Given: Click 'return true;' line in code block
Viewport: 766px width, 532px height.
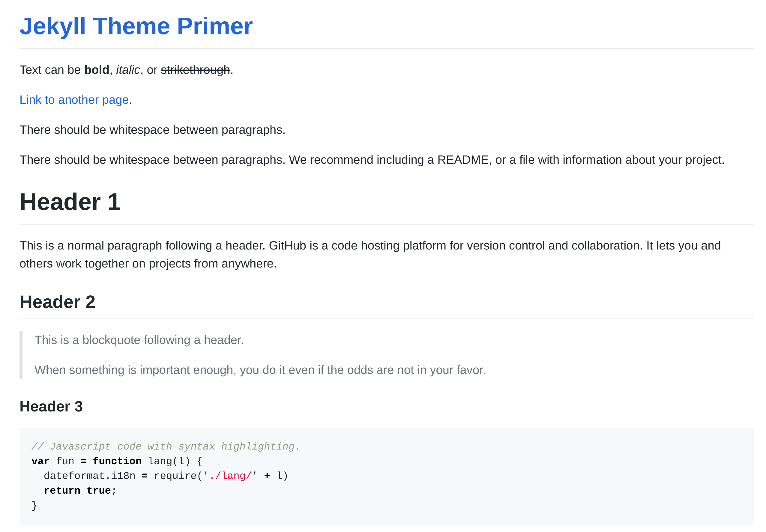Looking at the screenshot, I should point(80,490).
